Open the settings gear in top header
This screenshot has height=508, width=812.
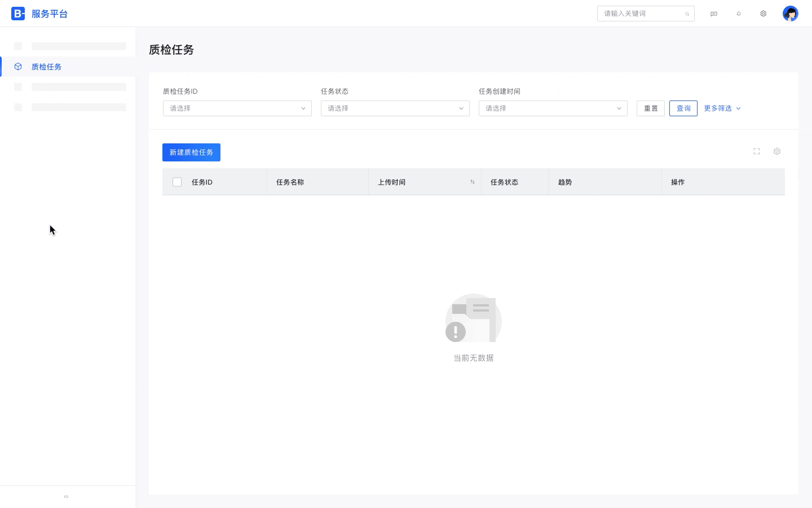(x=764, y=14)
